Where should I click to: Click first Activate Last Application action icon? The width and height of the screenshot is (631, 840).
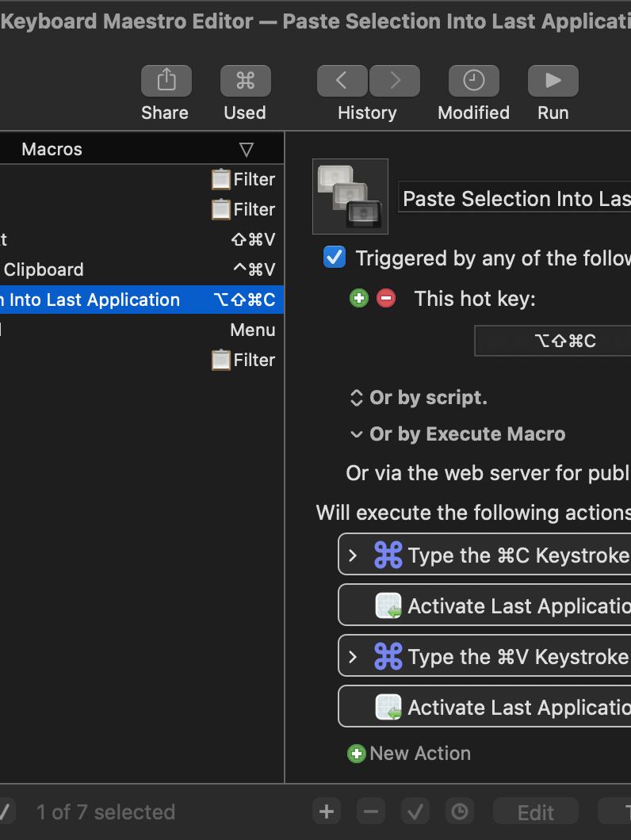pos(388,606)
